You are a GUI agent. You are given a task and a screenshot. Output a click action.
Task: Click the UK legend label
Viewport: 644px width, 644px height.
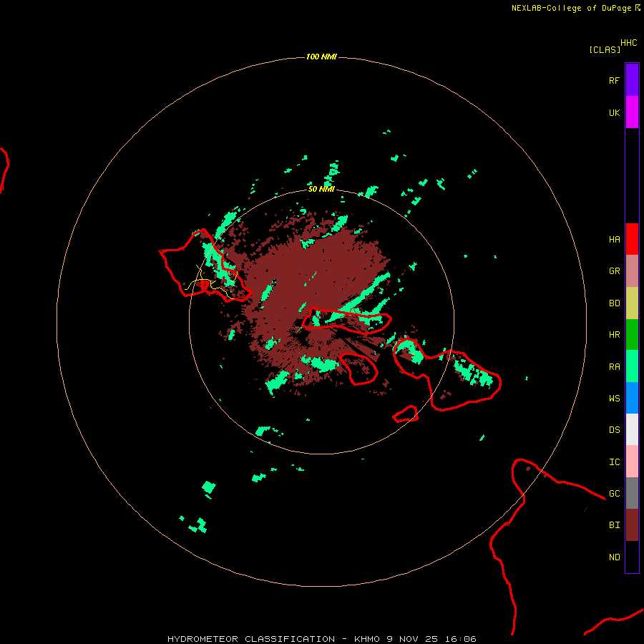[x=614, y=112]
